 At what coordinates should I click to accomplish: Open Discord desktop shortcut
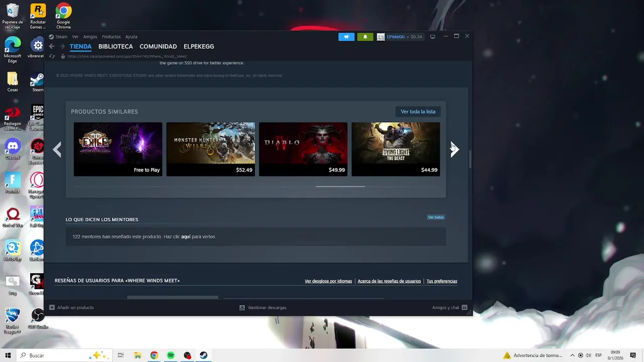tap(13, 150)
